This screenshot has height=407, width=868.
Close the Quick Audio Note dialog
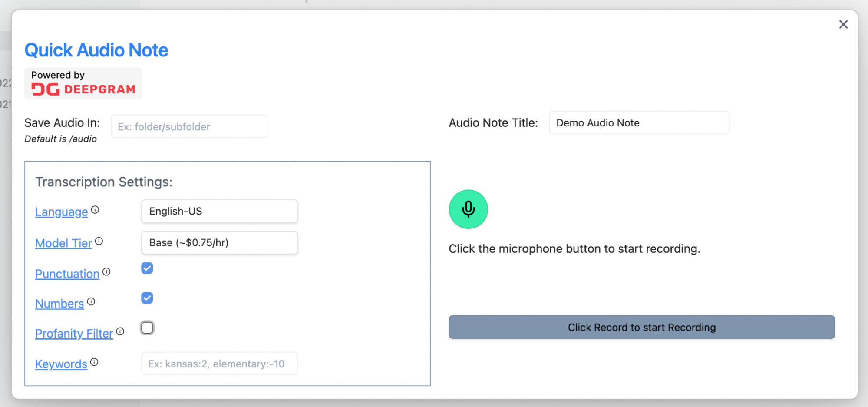click(843, 25)
